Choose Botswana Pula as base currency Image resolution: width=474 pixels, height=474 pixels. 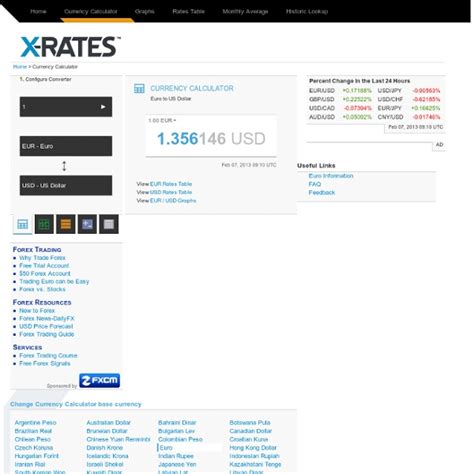point(250,423)
